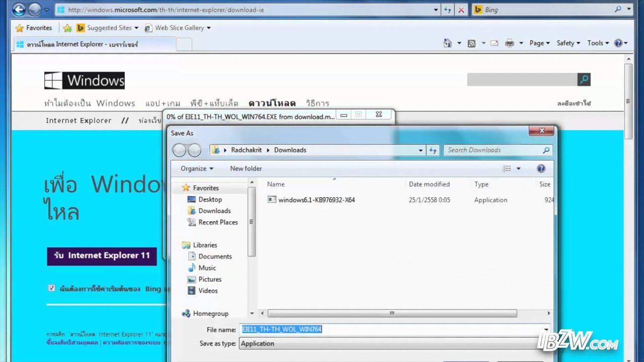Toggle the Bing default checkbox on webpage
644x362 pixels.
[51, 288]
